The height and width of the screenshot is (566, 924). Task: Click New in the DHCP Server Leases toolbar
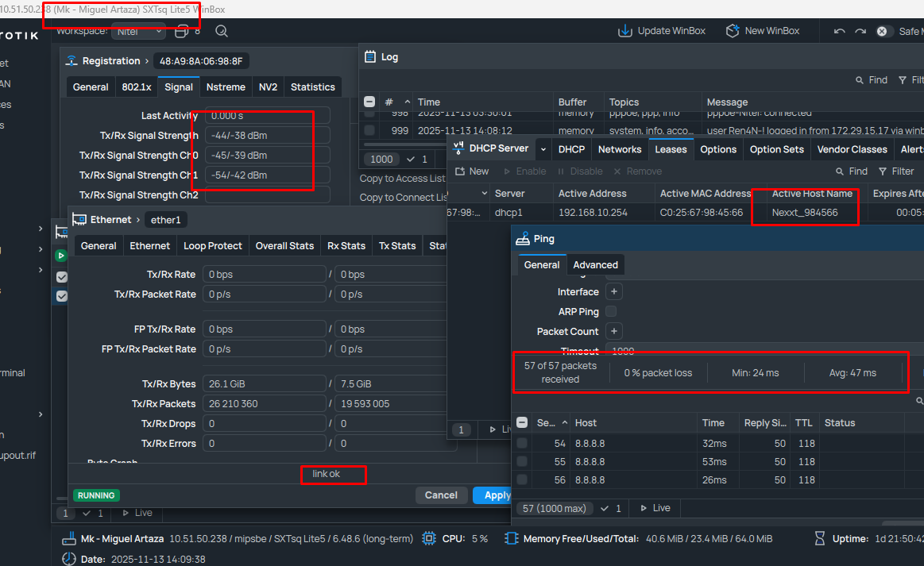[472, 171]
